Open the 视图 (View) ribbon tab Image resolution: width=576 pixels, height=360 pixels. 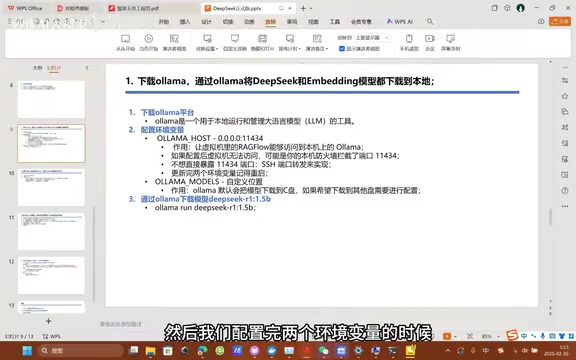tap(313, 22)
